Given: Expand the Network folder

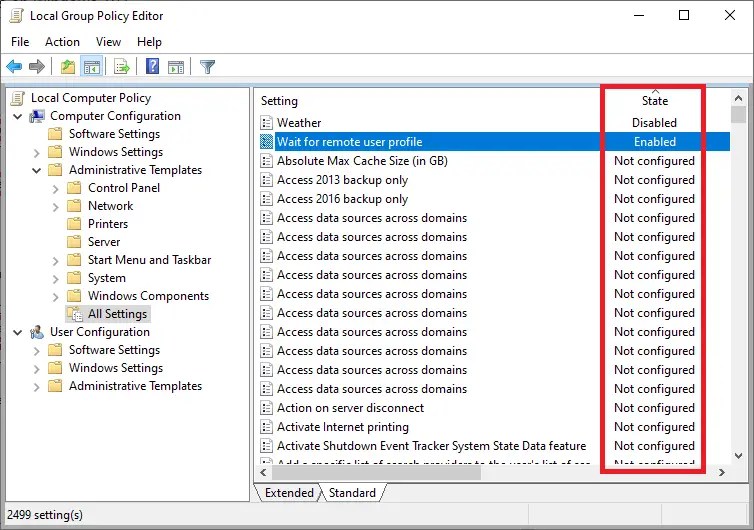Looking at the screenshot, I should (x=55, y=207).
